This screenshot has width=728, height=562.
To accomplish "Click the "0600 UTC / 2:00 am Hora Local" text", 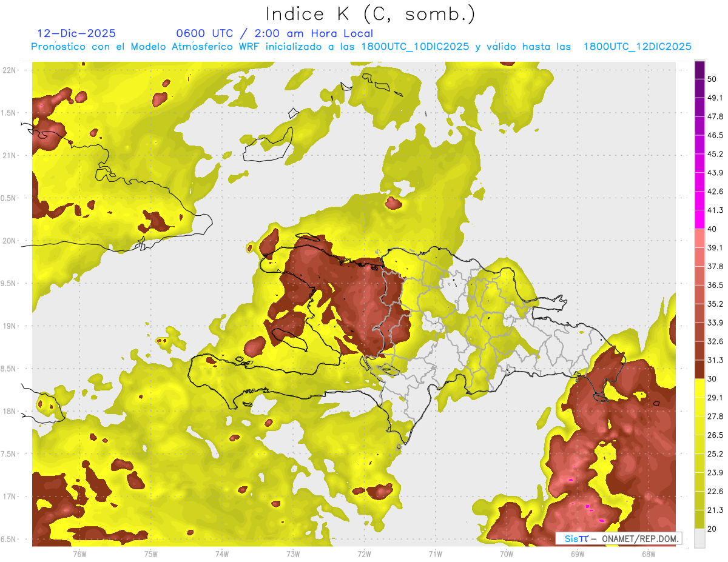I will [274, 33].
